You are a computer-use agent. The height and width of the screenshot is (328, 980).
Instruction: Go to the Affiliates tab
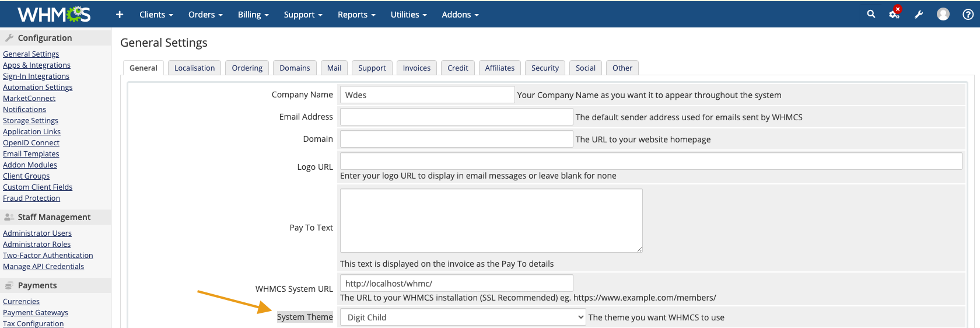coord(500,68)
